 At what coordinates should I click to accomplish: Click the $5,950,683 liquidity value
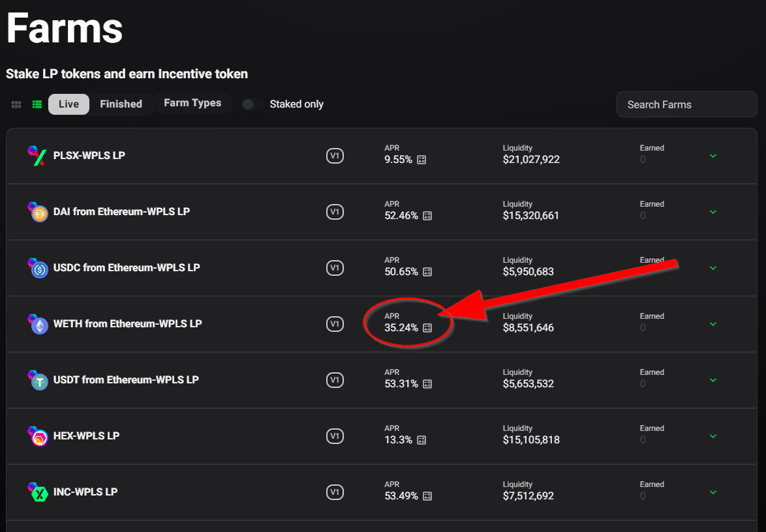pyautogui.click(x=528, y=273)
